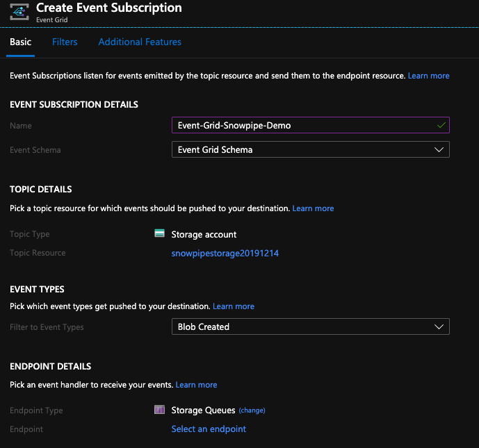Switch to the Filters tab
This screenshot has height=448, width=479.
point(65,42)
